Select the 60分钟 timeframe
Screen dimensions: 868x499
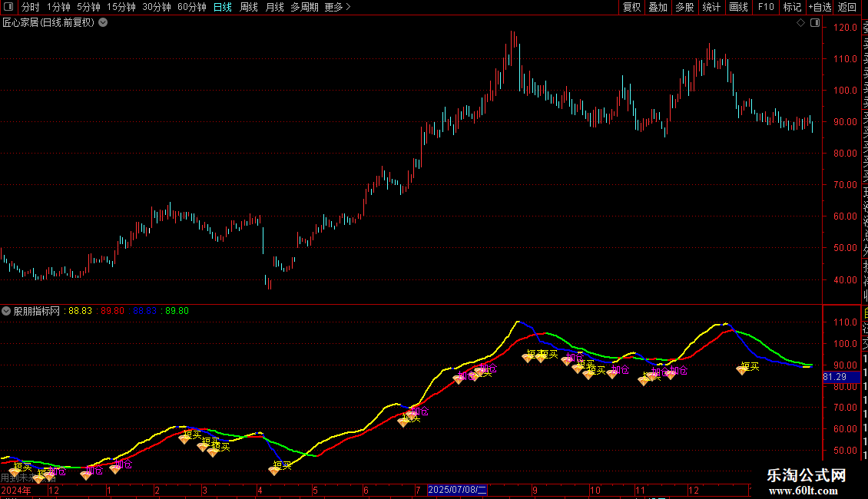click(x=192, y=7)
